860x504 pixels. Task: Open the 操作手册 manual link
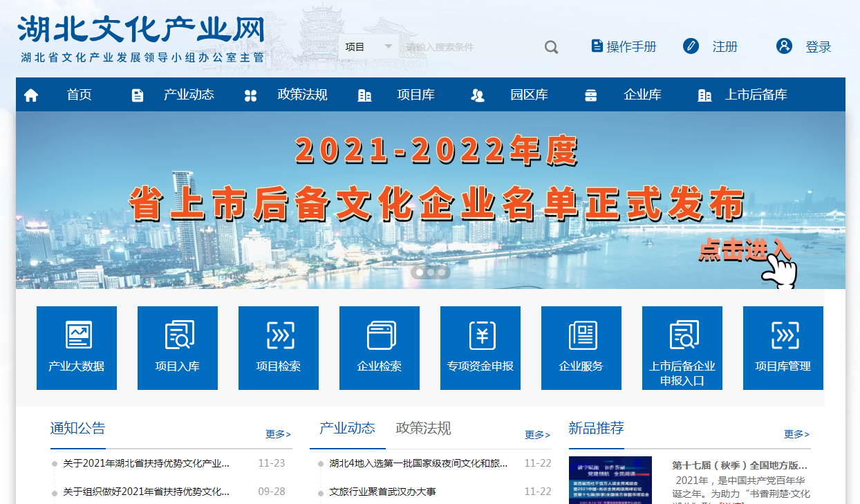[630, 47]
